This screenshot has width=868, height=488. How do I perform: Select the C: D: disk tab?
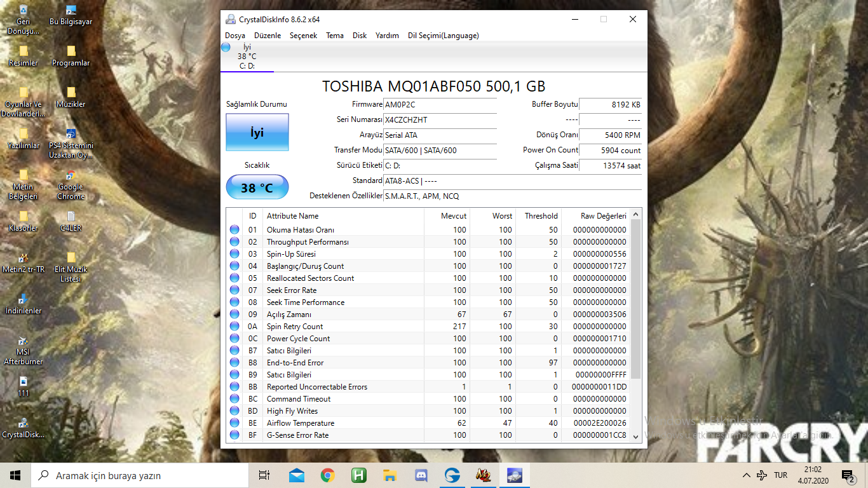click(x=247, y=57)
